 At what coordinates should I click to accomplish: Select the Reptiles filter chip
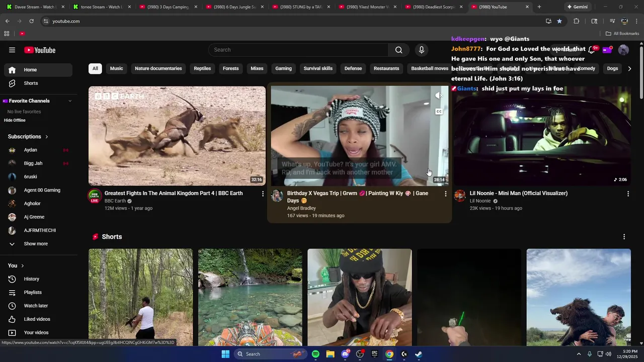202,68
